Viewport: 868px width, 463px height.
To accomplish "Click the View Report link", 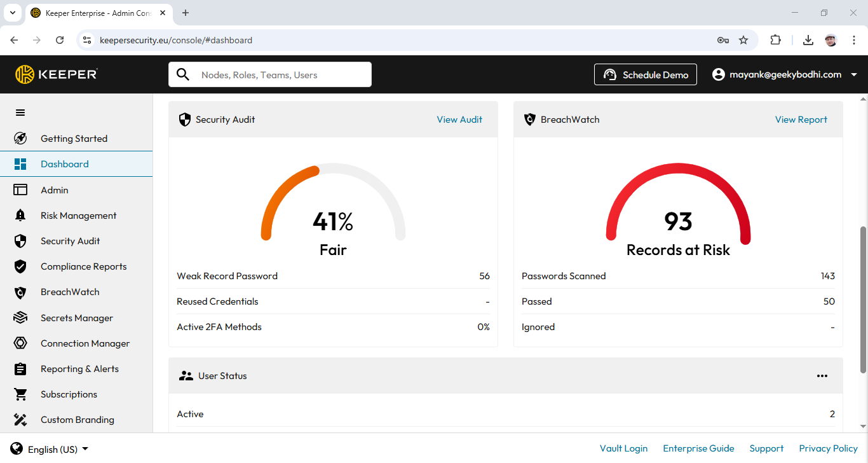I will [x=801, y=120].
